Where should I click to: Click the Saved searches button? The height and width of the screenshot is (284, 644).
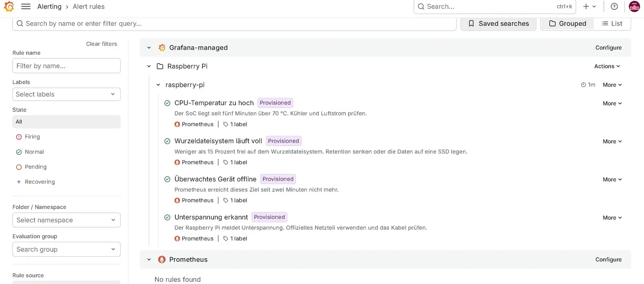(498, 24)
